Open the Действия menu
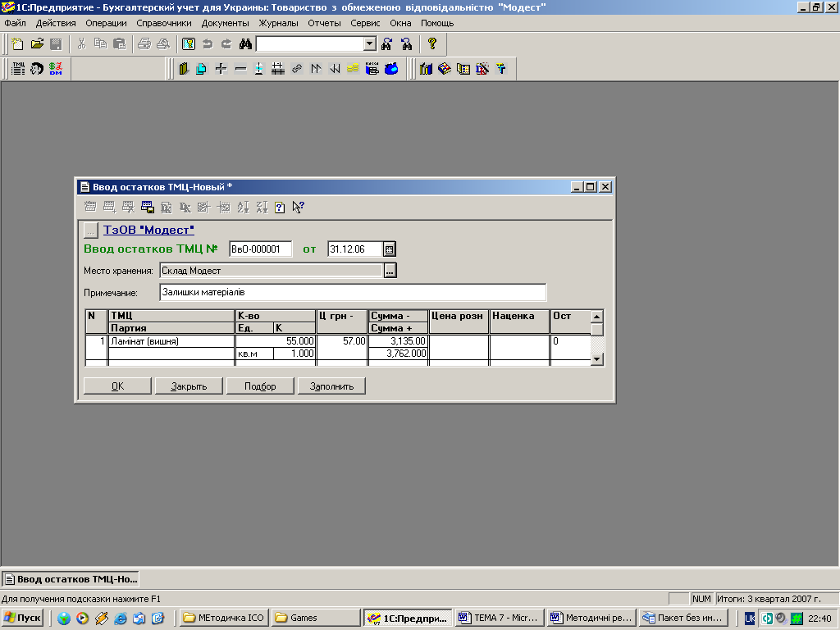The width and height of the screenshot is (840, 630). [56, 23]
